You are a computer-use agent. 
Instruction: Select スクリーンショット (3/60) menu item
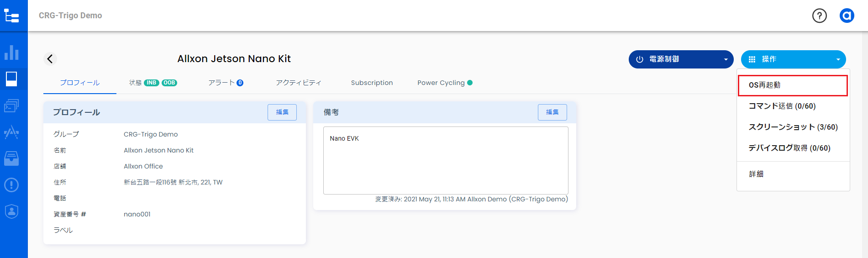[793, 127]
